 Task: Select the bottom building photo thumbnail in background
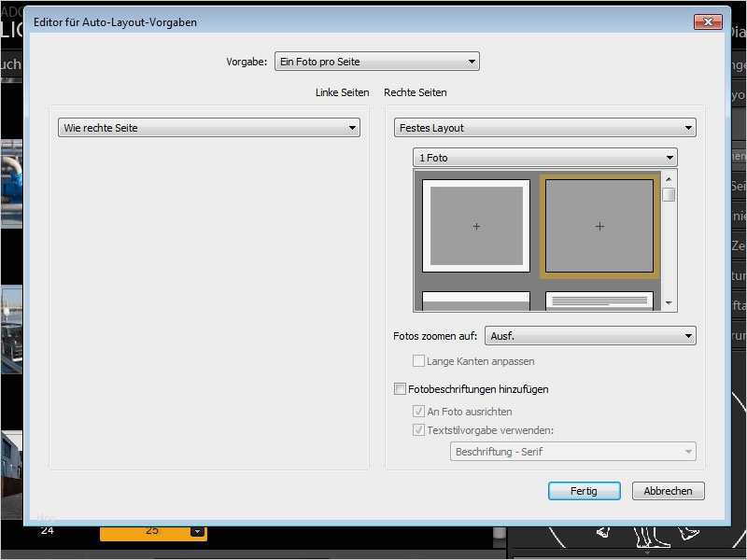click(11, 474)
